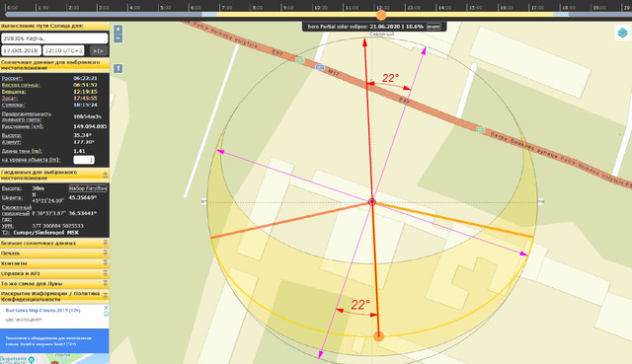Click 18:00 mark on the timeline
The width and height of the screenshot is (632, 364).
(568, 8)
